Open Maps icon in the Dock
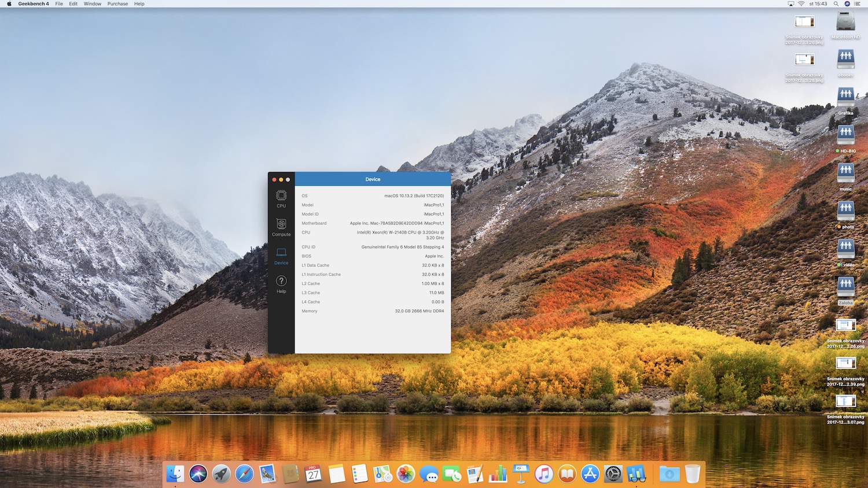Image resolution: width=868 pixels, height=488 pixels. (x=382, y=474)
